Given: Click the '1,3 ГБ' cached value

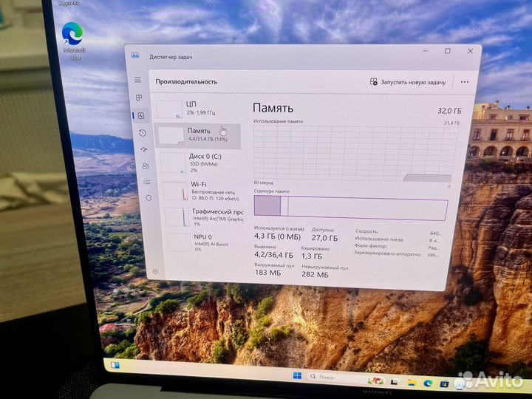Looking at the screenshot, I should (x=312, y=256).
